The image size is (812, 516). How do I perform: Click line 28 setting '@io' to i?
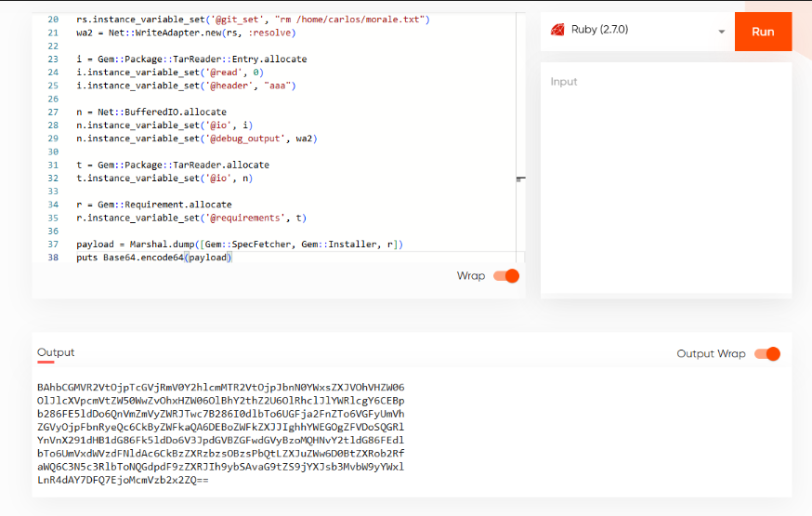tap(164, 126)
